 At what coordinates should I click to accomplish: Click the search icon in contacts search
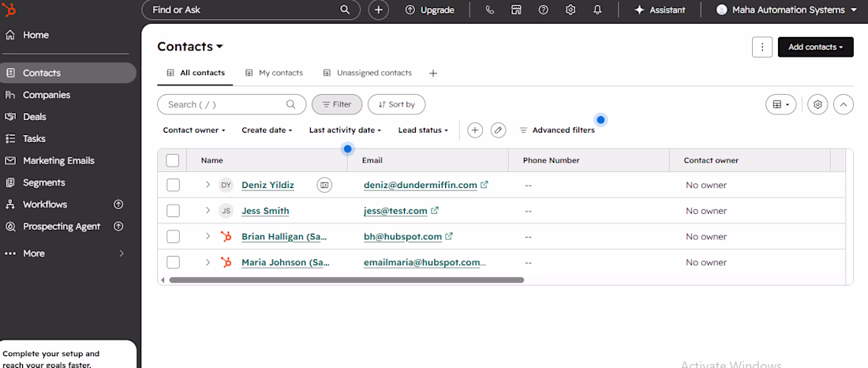point(290,104)
